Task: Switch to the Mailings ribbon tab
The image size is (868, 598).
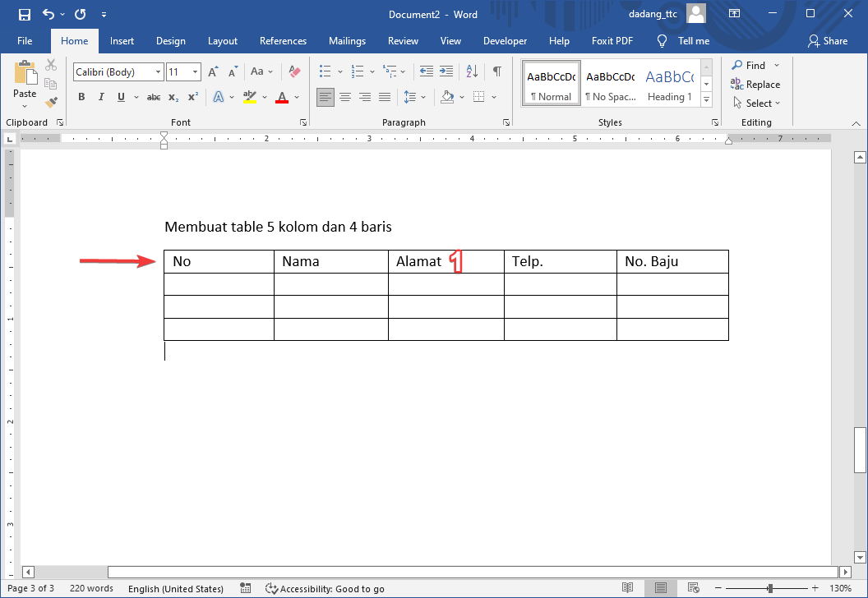Action: [x=347, y=40]
